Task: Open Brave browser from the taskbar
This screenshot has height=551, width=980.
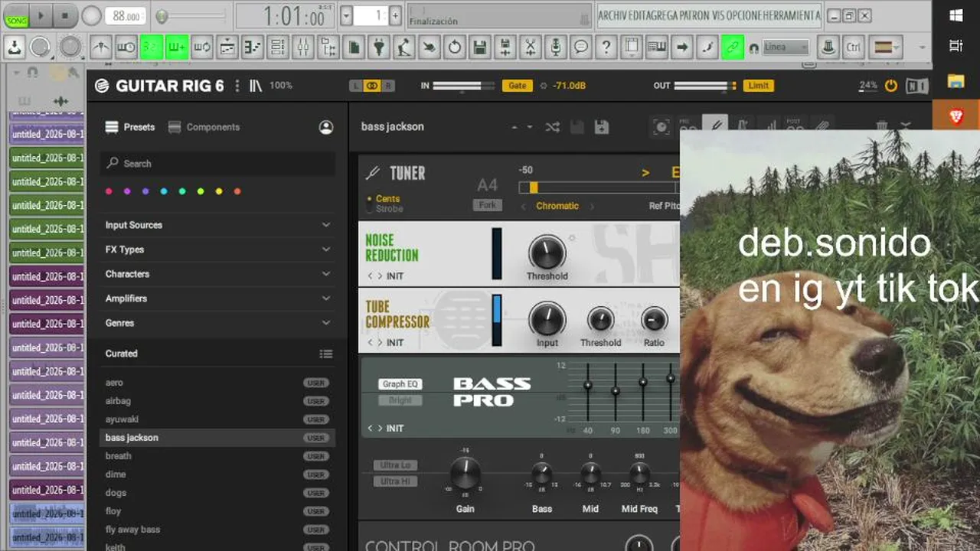Action: 956,117
